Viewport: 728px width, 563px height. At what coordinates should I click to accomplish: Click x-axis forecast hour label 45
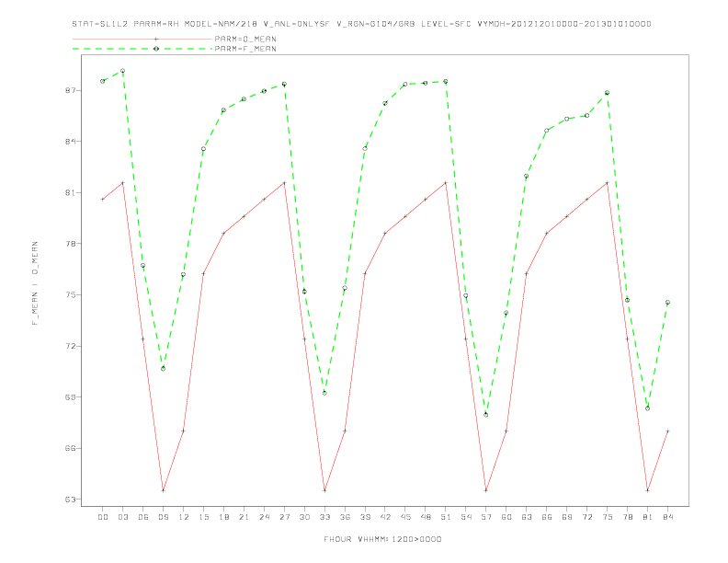point(405,517)
